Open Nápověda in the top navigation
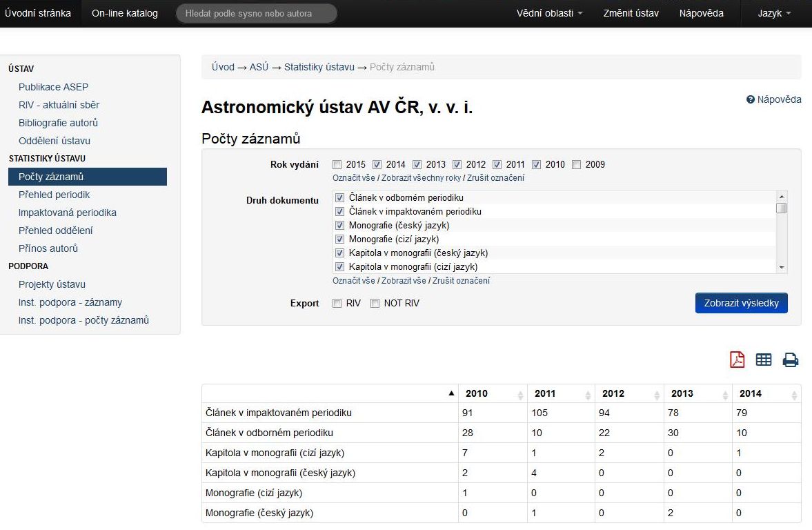Viewport: 812px width, 530px height. pyautogui.click(x=701, y=14)
